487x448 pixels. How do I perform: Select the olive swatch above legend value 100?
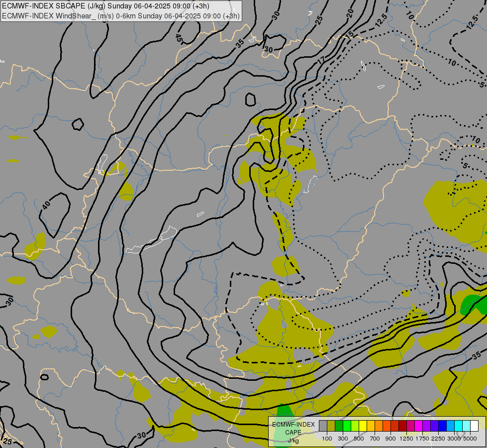331,426
